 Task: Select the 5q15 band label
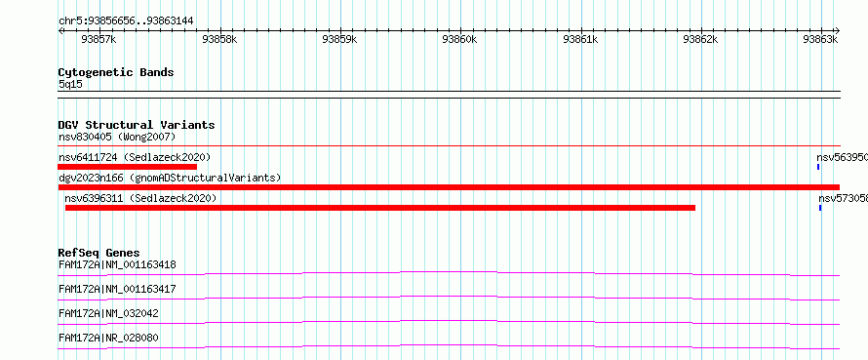point(71,85)
